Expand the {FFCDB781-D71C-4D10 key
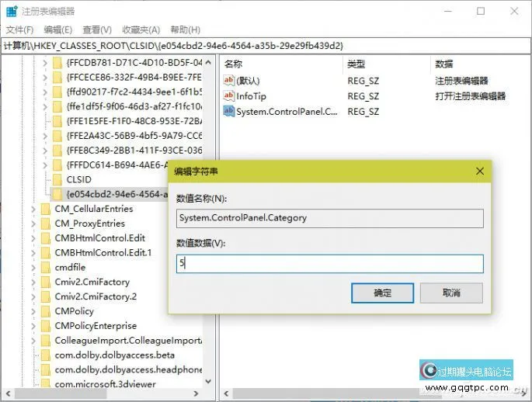The height and width of the screenshot is (402, 532). tap(45, 63)
